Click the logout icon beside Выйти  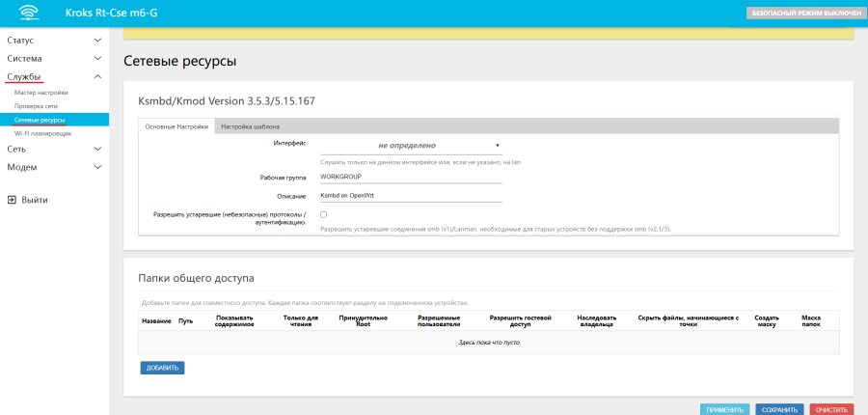coord(12,200)
